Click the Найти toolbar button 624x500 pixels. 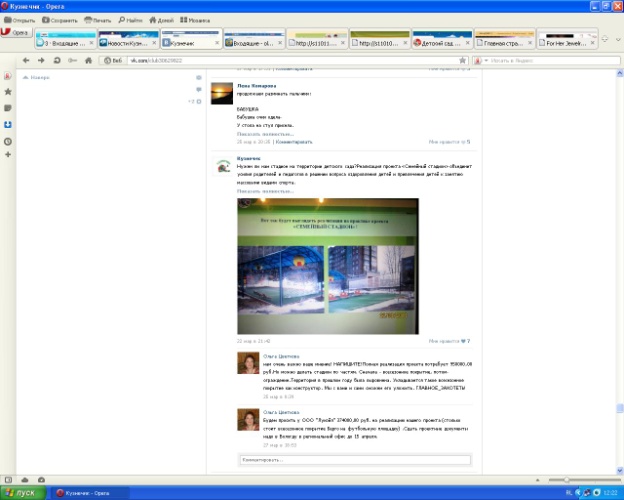(x=131, y=20)
